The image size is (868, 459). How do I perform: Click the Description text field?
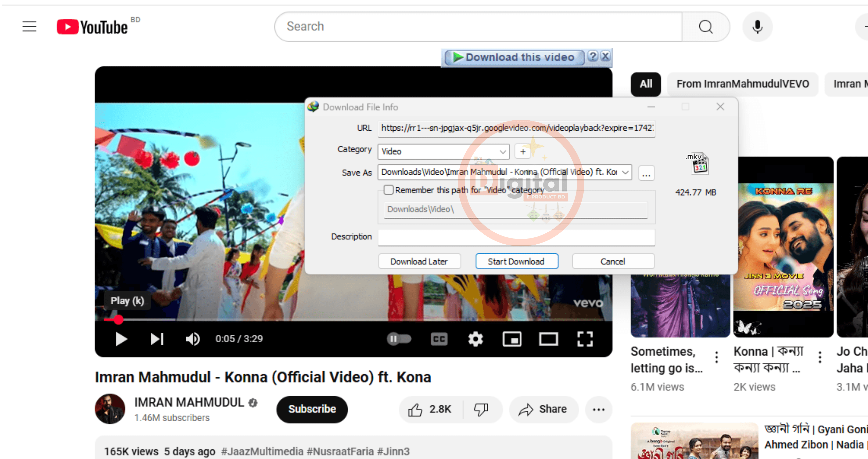point(516,237)
